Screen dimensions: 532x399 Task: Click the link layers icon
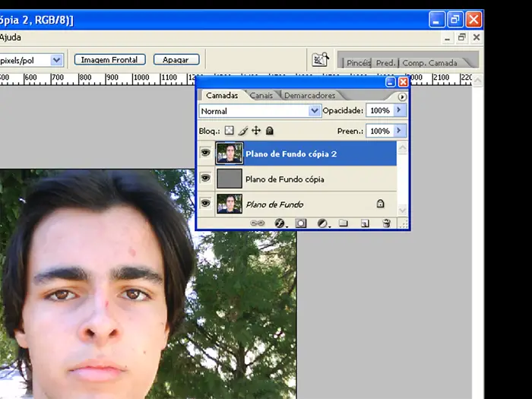click(x=258, y=223)
